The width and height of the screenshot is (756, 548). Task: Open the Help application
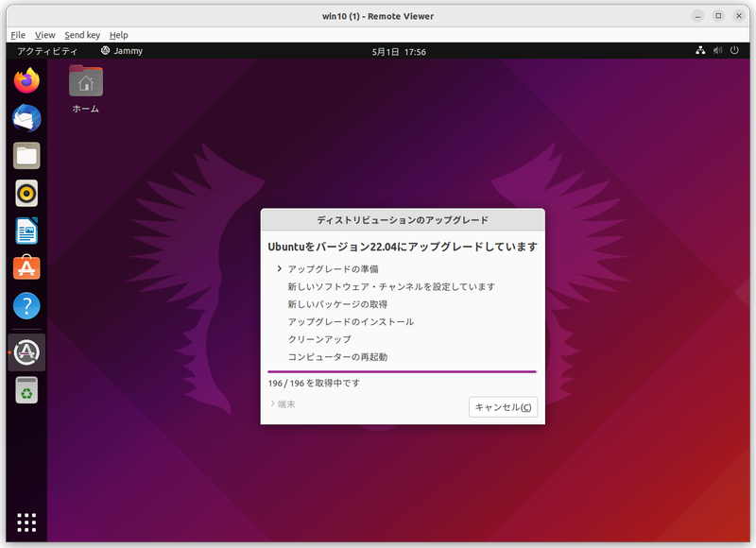click(25, 305)
